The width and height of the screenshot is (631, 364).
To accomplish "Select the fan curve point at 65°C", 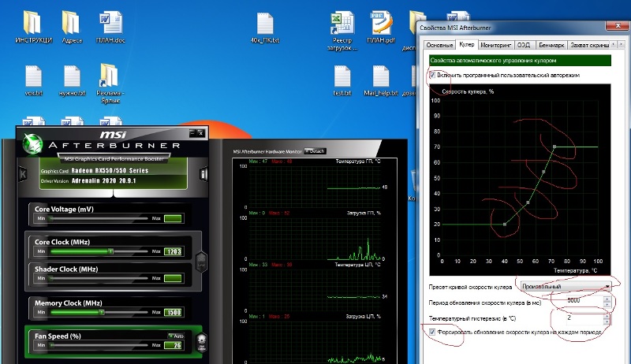I will click(543, 172).
